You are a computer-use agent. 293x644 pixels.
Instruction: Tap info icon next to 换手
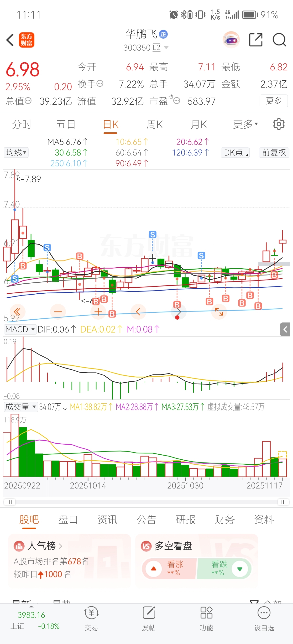(x=100, y=83)
